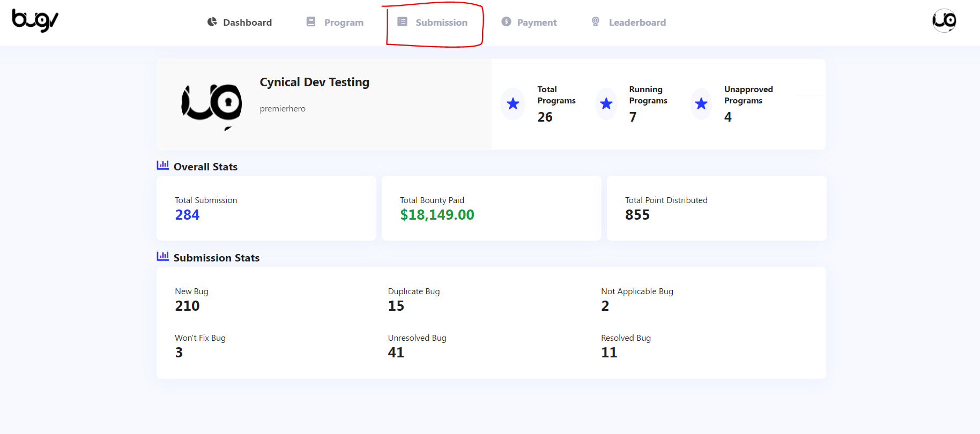
Task: Click the Total Point Distributed 855
Action: click(x=637, y=215)
